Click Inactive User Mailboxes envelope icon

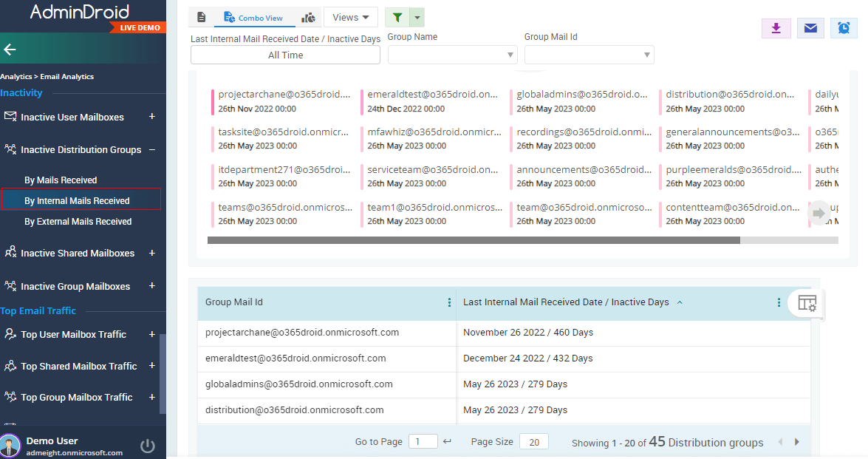click(x=10, y=116)
